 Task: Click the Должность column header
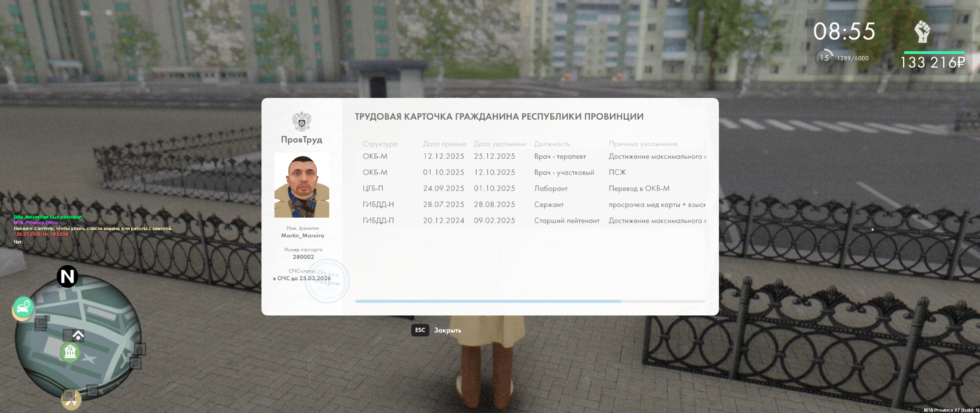(552, 144)
